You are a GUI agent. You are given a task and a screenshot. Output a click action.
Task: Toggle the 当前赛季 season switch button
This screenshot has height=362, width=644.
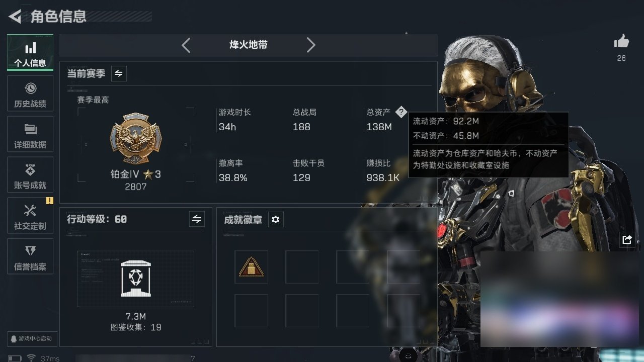point(119,73)
